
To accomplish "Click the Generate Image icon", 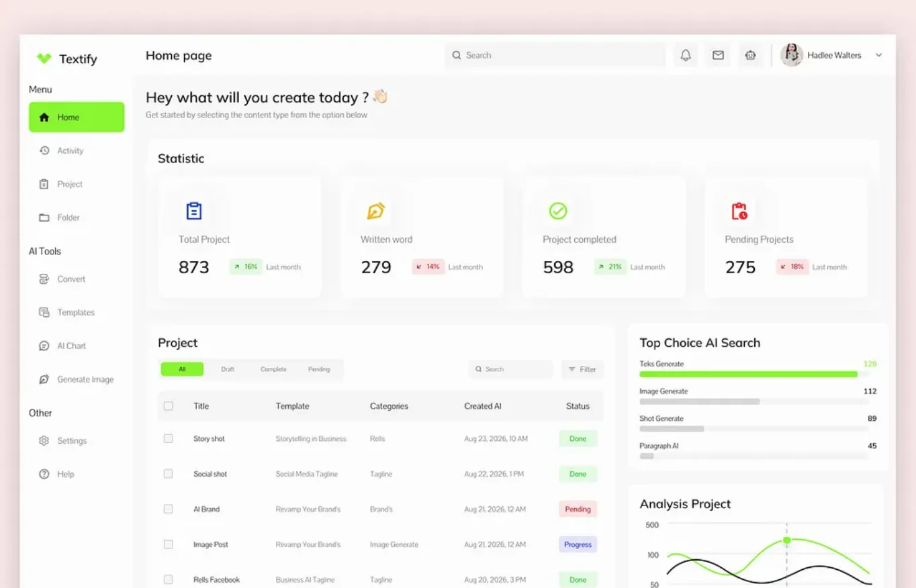I will click(44, 379).
